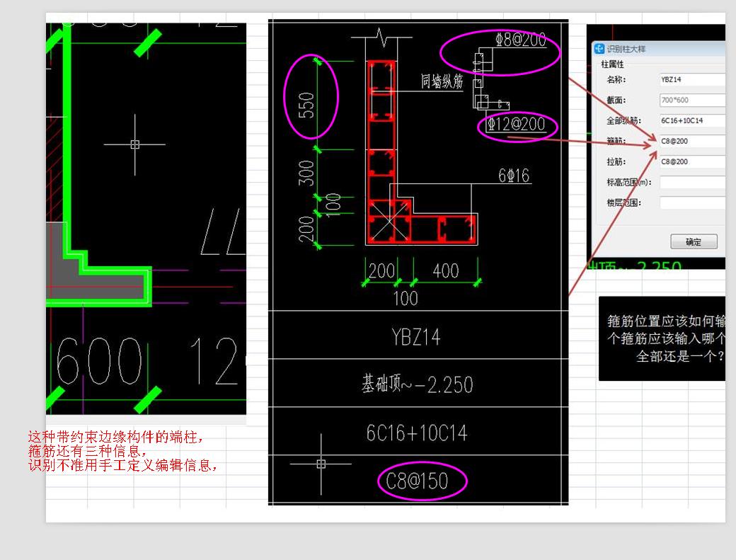Select the vertical 300 dimension text
The width and height of the screenshot is (736, 560).
pos(306,173)
